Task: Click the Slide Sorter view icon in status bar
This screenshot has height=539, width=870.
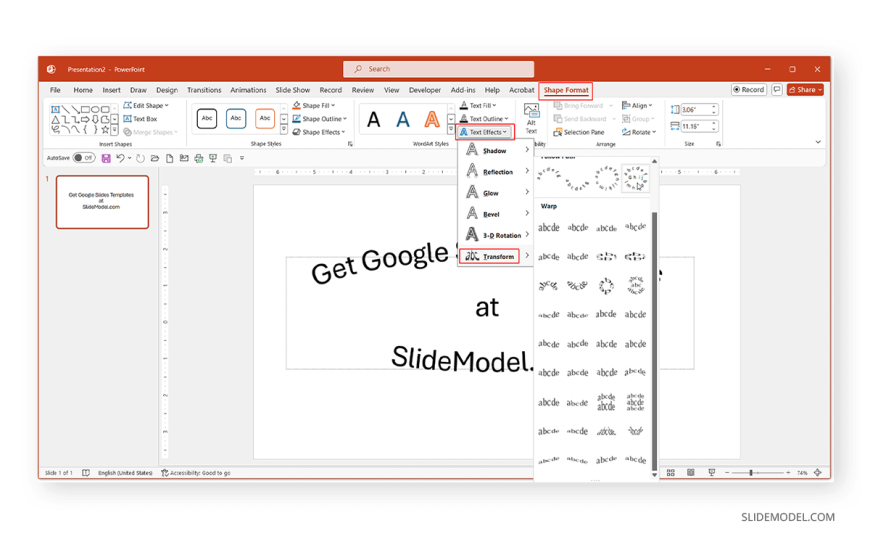Action: tap(670, 473)
